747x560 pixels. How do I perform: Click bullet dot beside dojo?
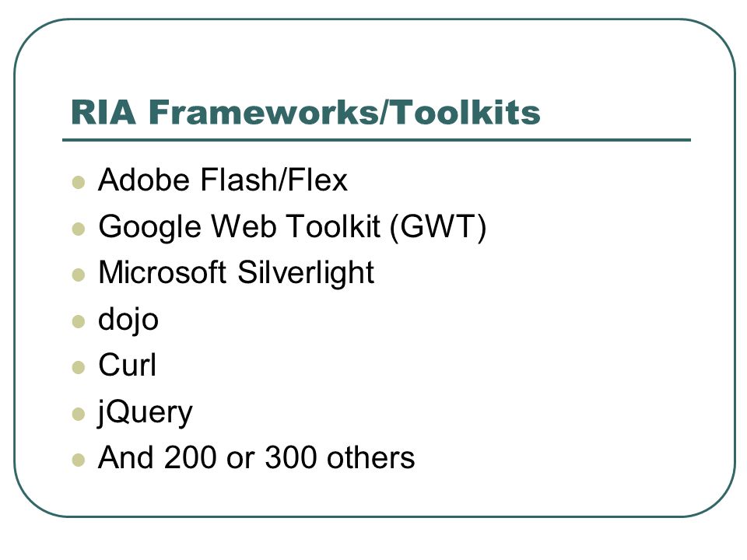point(79,321)
